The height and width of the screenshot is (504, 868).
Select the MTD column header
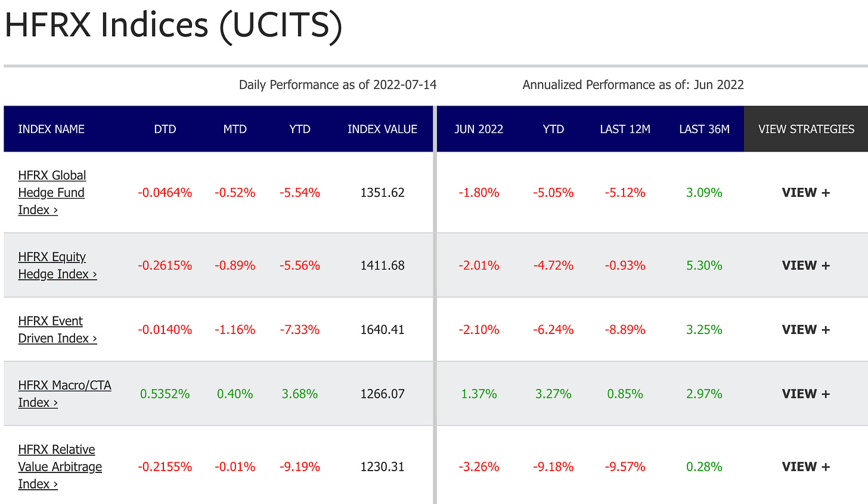(x=235, y=129)
